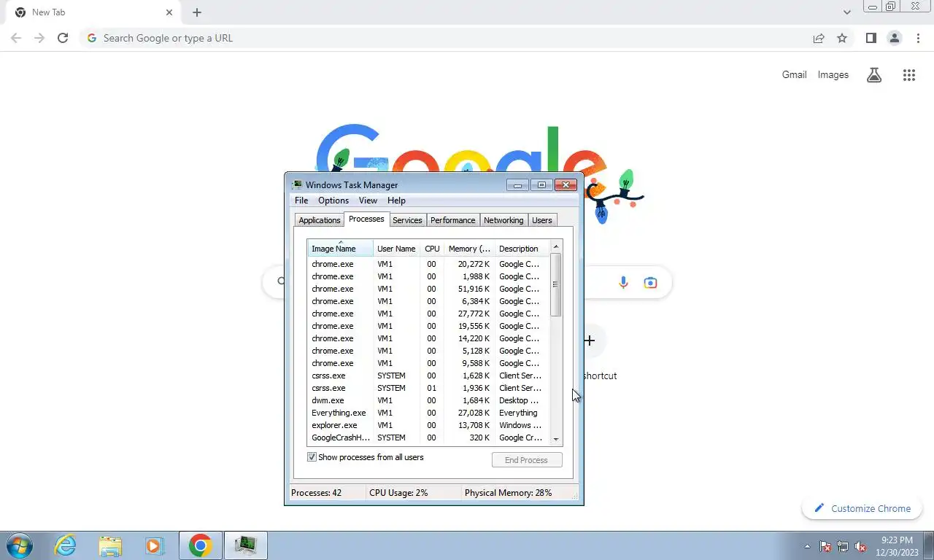Open the Google apps grid icon
The height and width of the screenshot is (560, 934).
[x=908, y=75]
